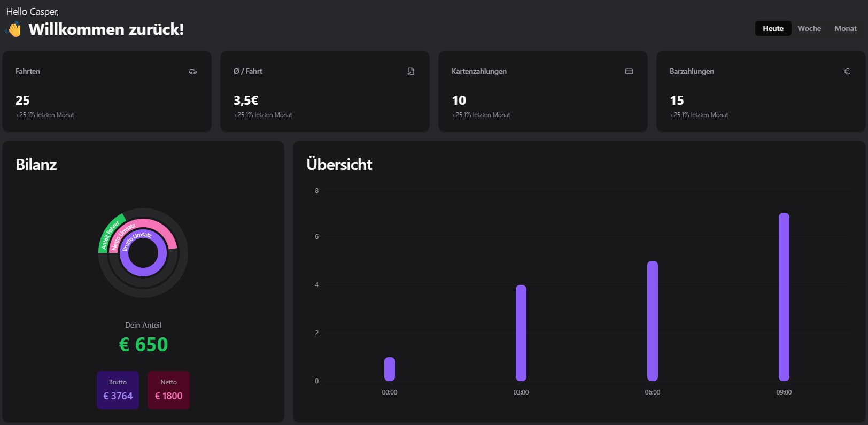The width and height of the screenshot is (868, 425).
Task: Click the euro icon in Barzahlungen card
Action: (x=847, y=72)
